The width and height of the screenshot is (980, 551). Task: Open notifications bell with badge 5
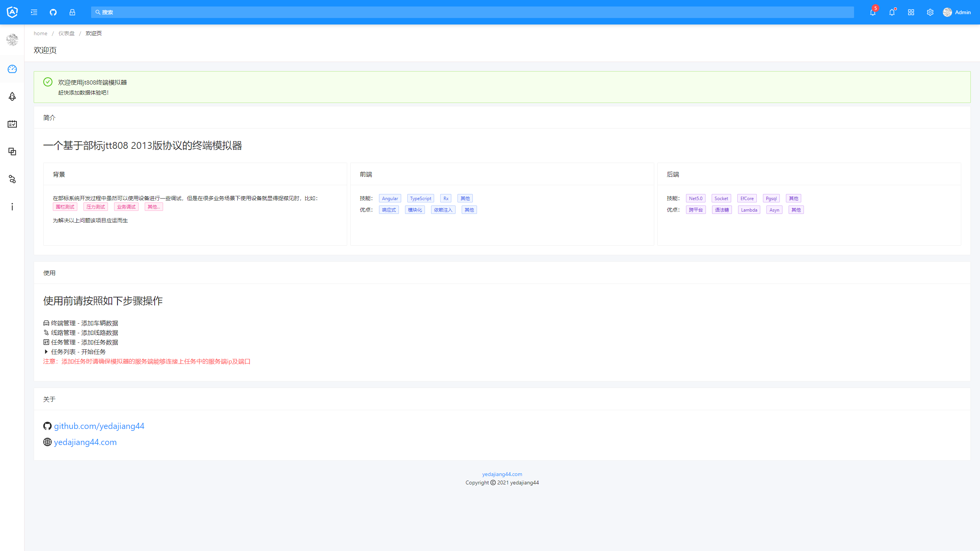pyautogui.click(x=873, y=12)
